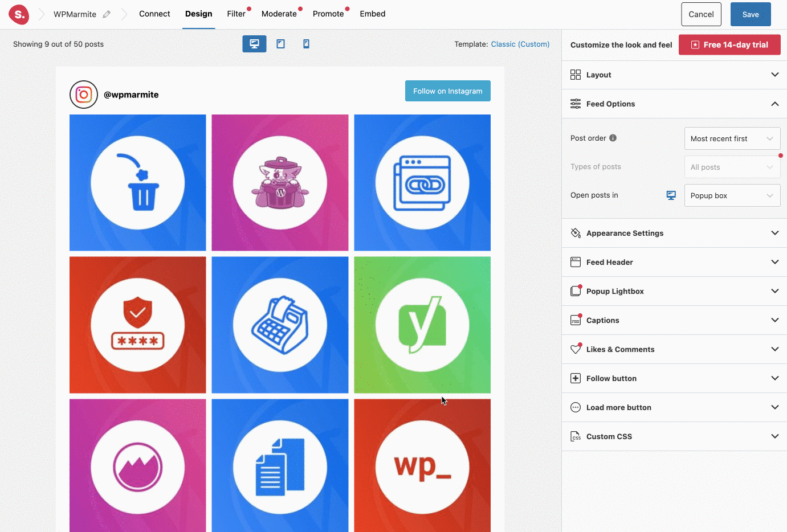Expand the Layout section chevron
The image size is (787, 532).
click(x=775, y=75)
